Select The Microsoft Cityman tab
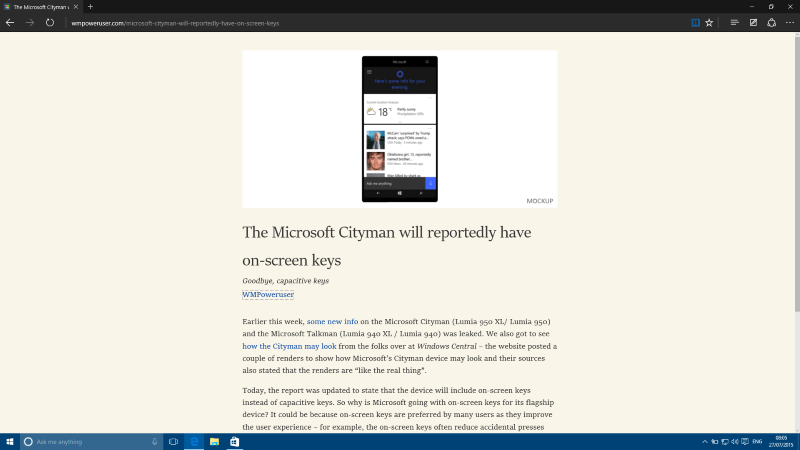 (x=41, y=7)
